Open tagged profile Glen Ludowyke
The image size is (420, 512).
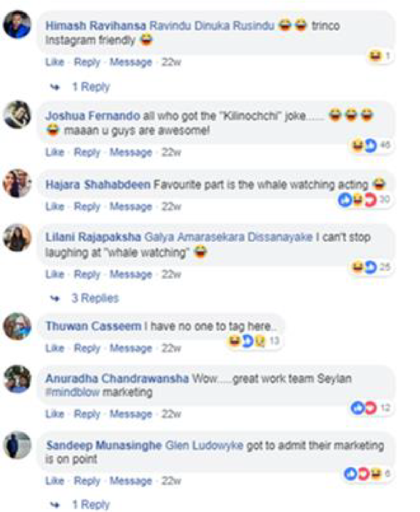(x=205, y=446)
